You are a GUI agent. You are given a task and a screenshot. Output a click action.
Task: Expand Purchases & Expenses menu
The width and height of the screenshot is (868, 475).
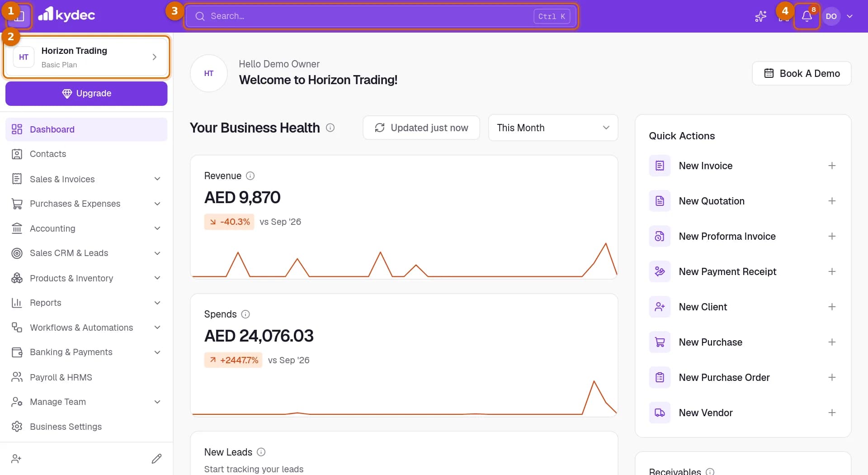(x=86, y=204)
